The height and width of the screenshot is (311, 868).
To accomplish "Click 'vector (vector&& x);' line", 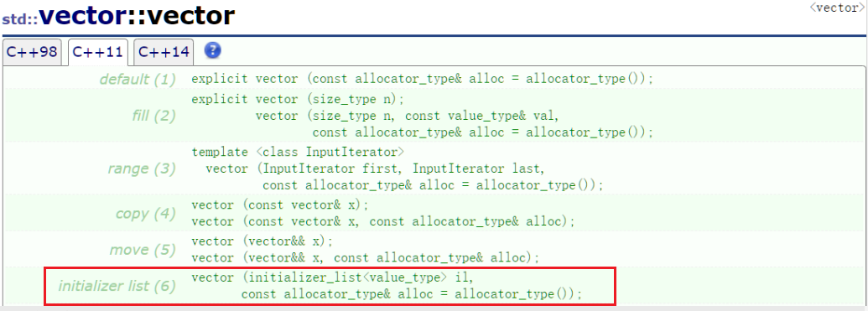I will (x=262, y=241).
